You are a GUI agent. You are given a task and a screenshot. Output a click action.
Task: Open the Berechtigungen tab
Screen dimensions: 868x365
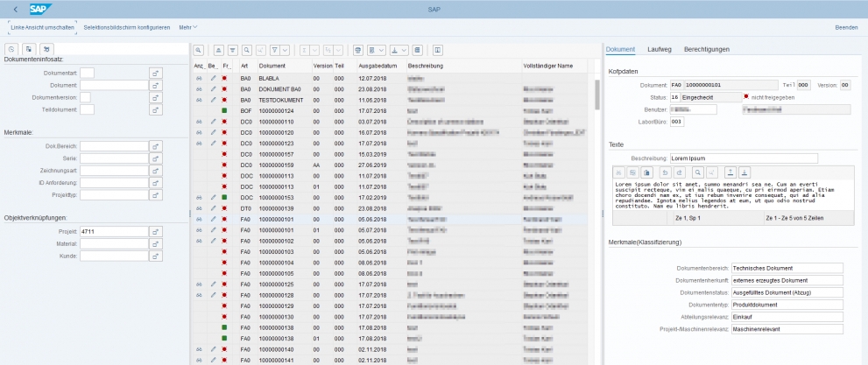(x=706, y=49)
